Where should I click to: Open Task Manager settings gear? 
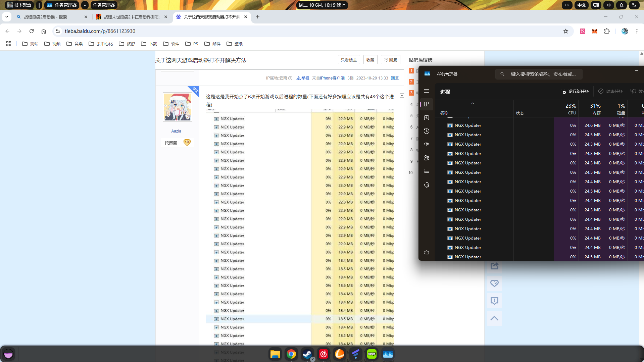click(427, 253)
